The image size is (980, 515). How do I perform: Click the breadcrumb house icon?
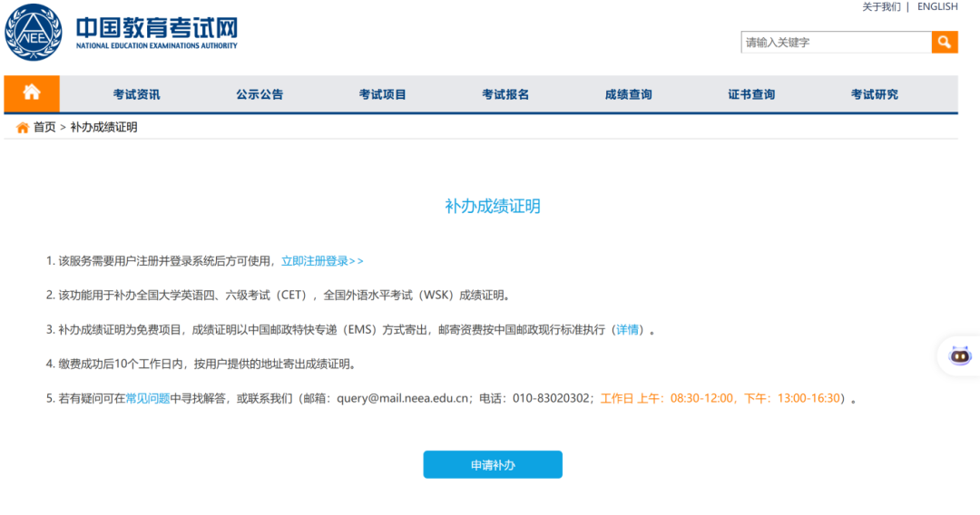coord(23,128)
